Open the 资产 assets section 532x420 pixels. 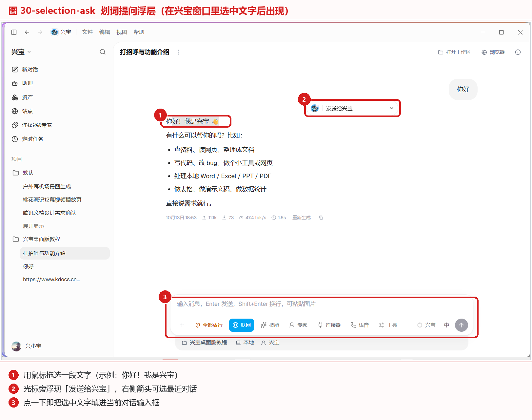(22, 97)
